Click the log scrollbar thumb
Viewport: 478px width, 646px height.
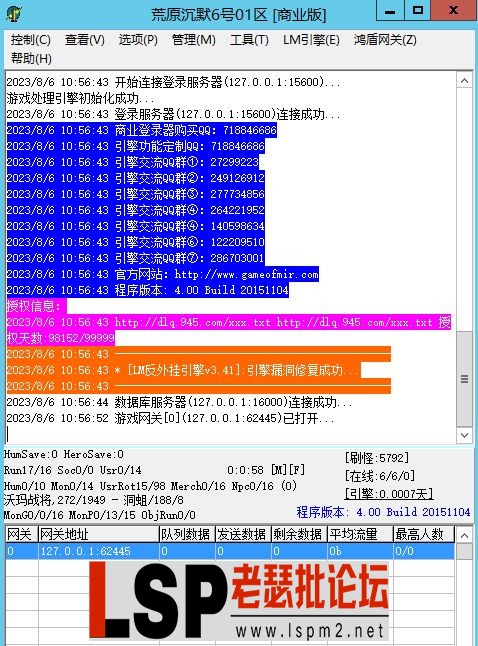click(x=464, y=379)
